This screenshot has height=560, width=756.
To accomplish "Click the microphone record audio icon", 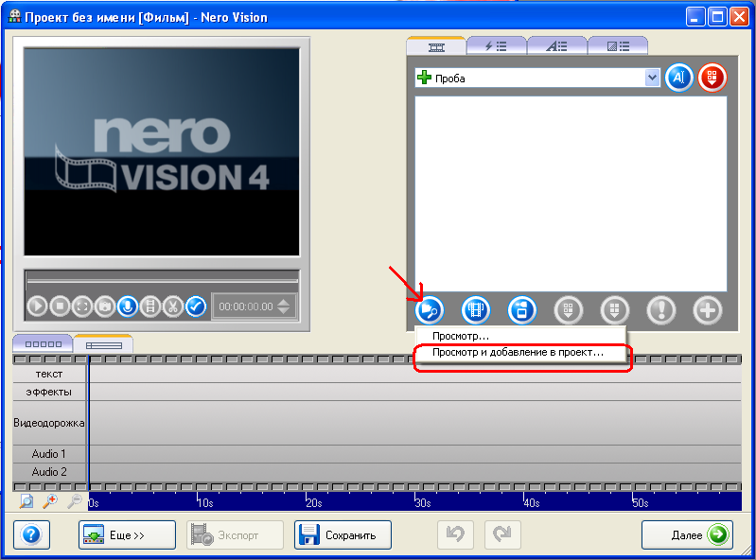I will 128,306.
